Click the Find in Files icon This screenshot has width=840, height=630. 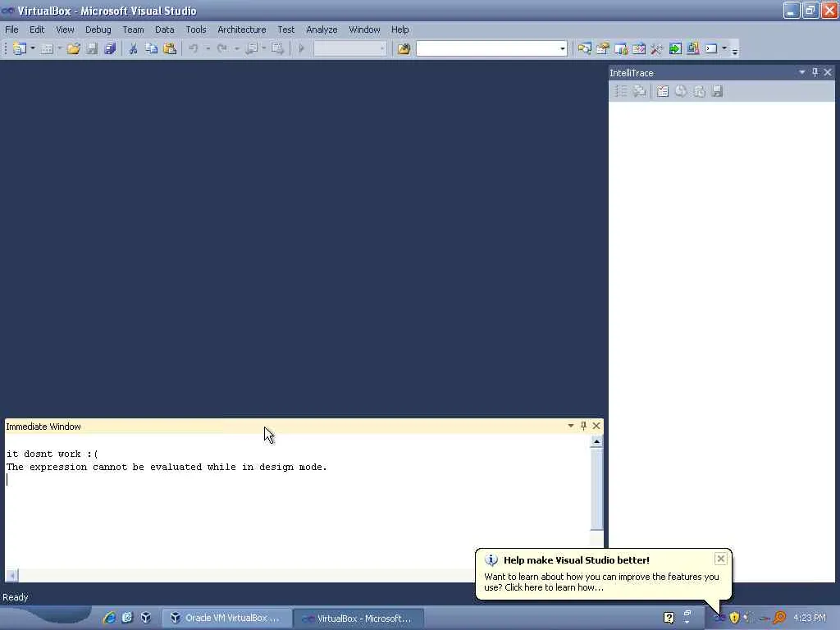pyautogui.click(x=404, y=48)
